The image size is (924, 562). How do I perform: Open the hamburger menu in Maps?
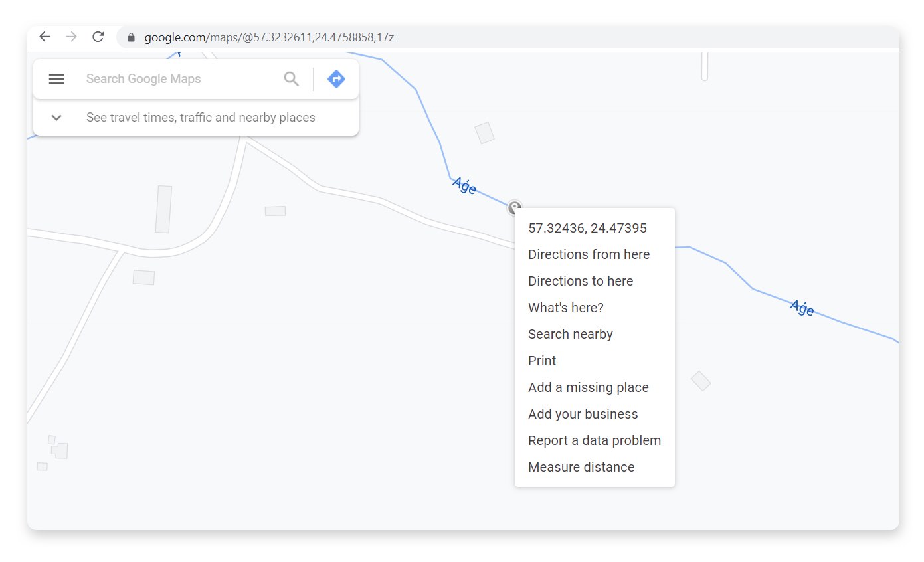coord(56,79)
